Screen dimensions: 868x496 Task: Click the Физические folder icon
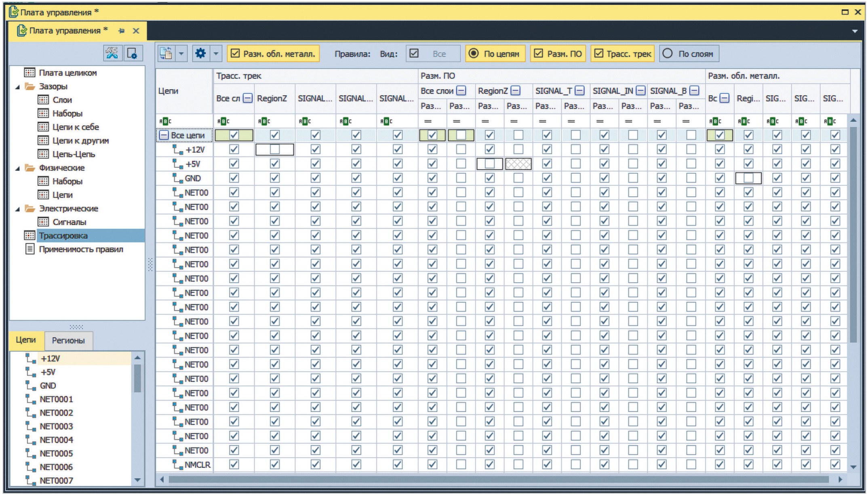pos(29,168)
